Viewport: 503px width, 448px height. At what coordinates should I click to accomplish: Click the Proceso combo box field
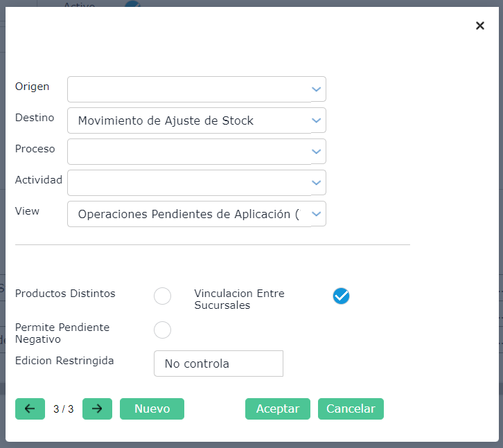click(x=187, y=152)
